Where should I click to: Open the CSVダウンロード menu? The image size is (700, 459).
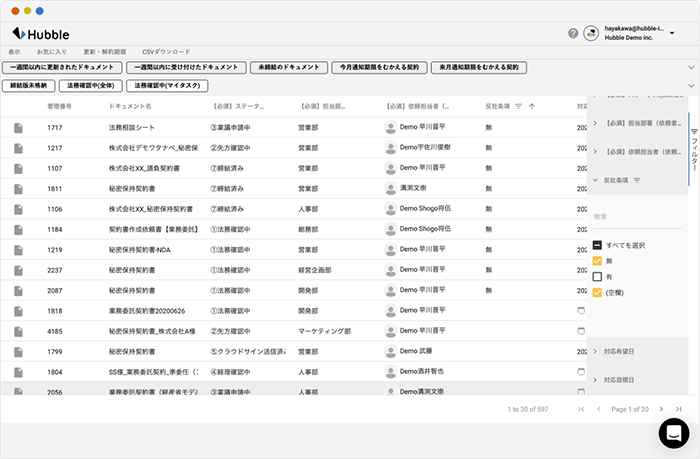[165, 50]
